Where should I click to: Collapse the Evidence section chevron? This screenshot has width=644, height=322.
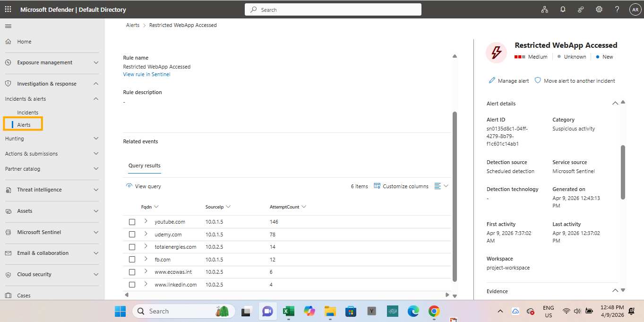pyautogui.click(x=615, y=291)
